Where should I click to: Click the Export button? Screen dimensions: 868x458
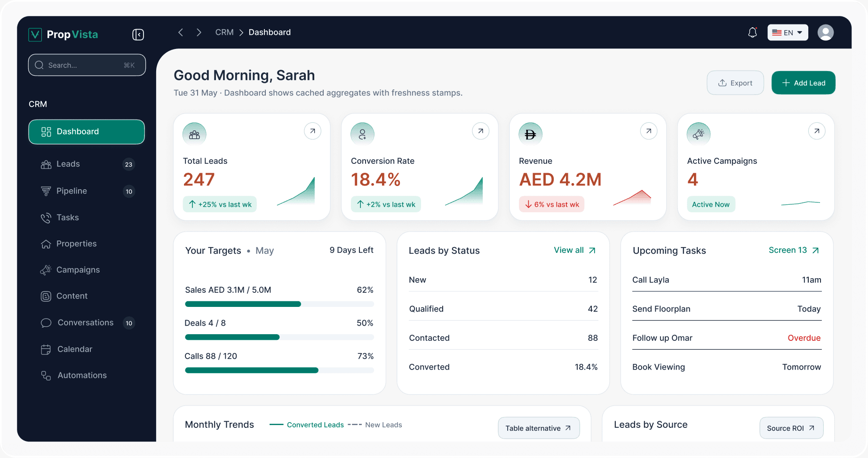pyautogui.click(x=735, y=83)
